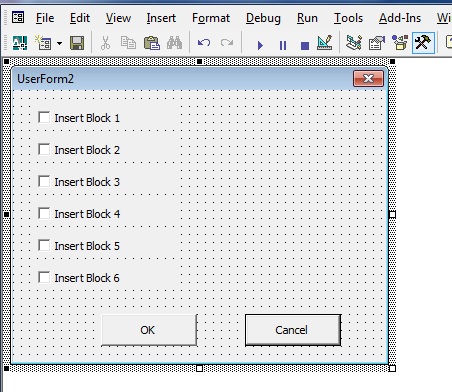Screen dimensions: 452x392
Task: Open the Debug menu
Action: click(x=263, y=18)
